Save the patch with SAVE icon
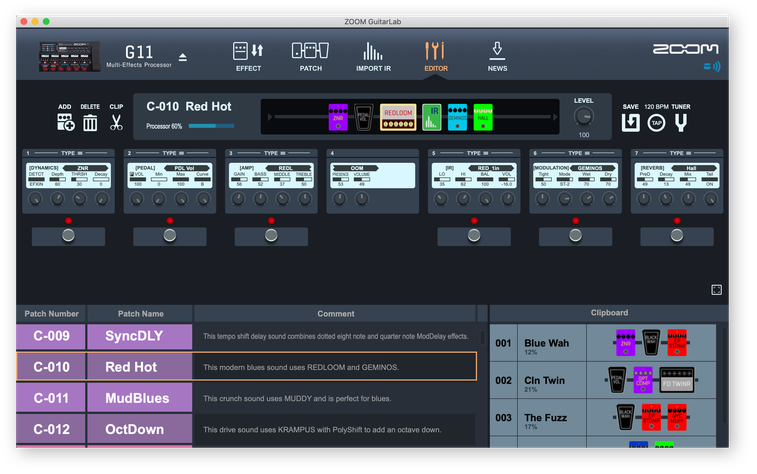 click(631, 123)
